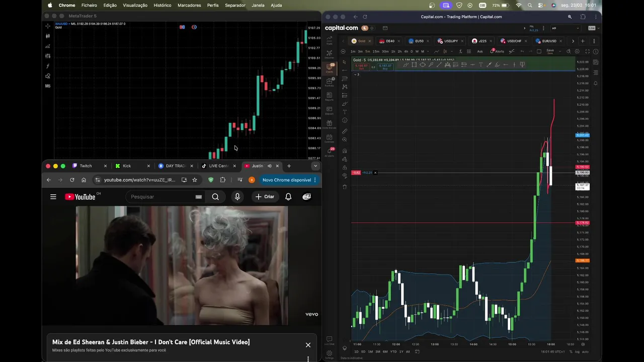Open Deposit in Capital.com sidebar
The image size is (644, 362).
point(330,110)
